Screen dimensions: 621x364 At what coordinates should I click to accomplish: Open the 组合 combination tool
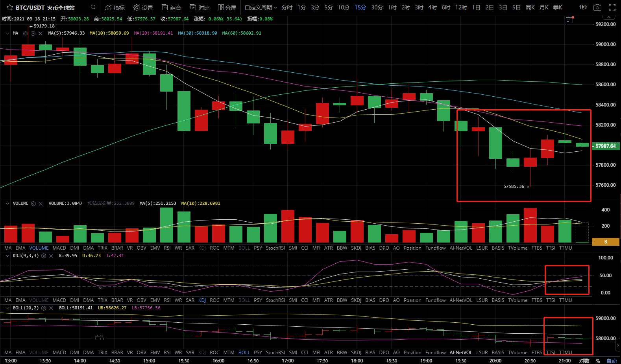pos(172,7)
